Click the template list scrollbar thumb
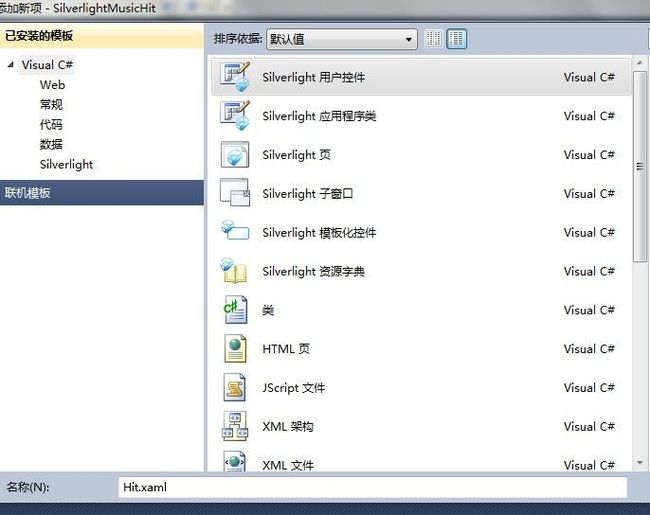650x515 pixels. tap(640, 166)
